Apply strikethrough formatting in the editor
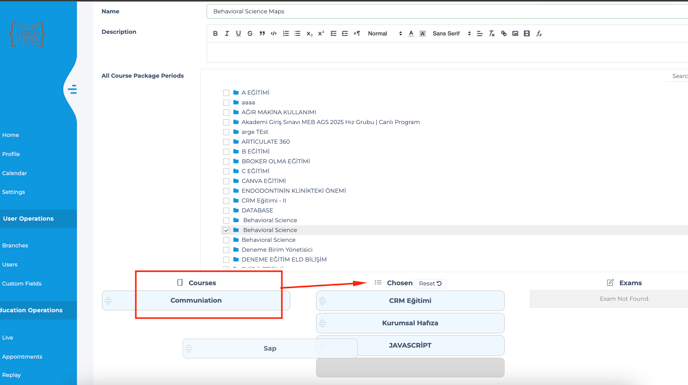This screenshot has height=385, width=688. point(250,33)
